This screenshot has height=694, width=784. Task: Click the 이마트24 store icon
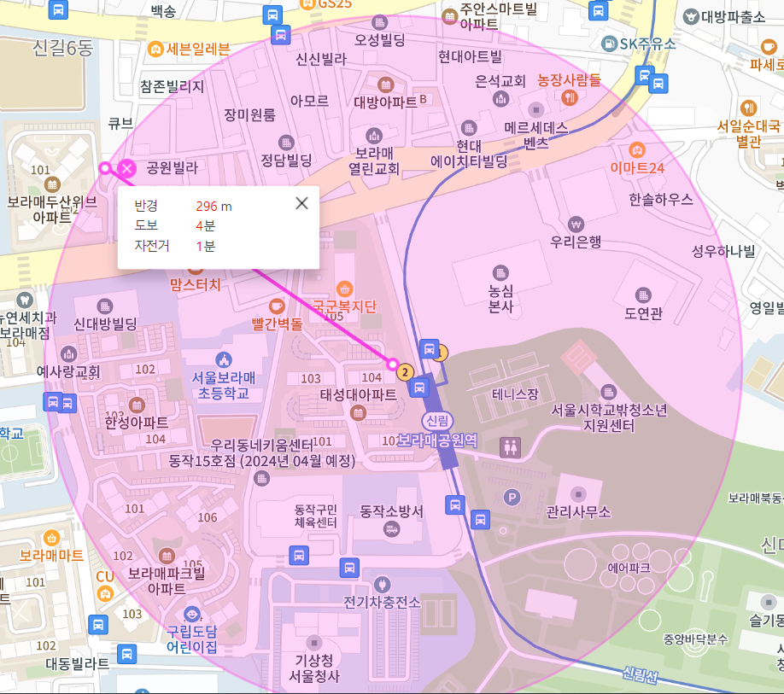(636, 150)
